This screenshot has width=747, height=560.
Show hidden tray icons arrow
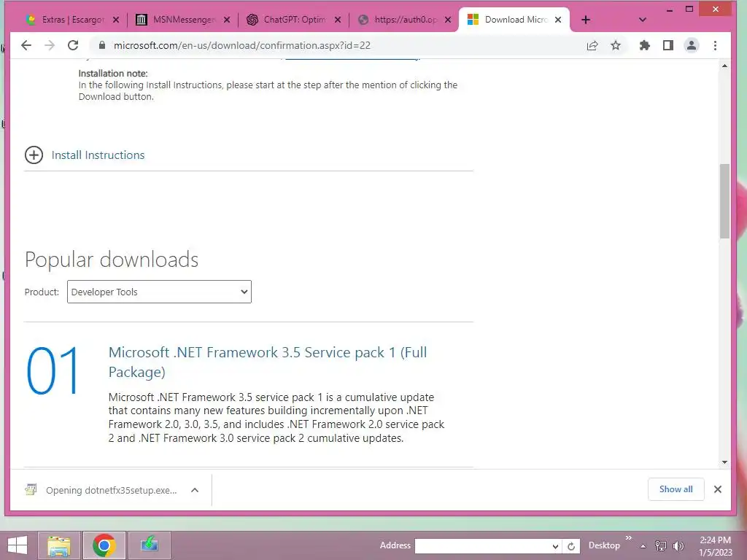point(643,545)
